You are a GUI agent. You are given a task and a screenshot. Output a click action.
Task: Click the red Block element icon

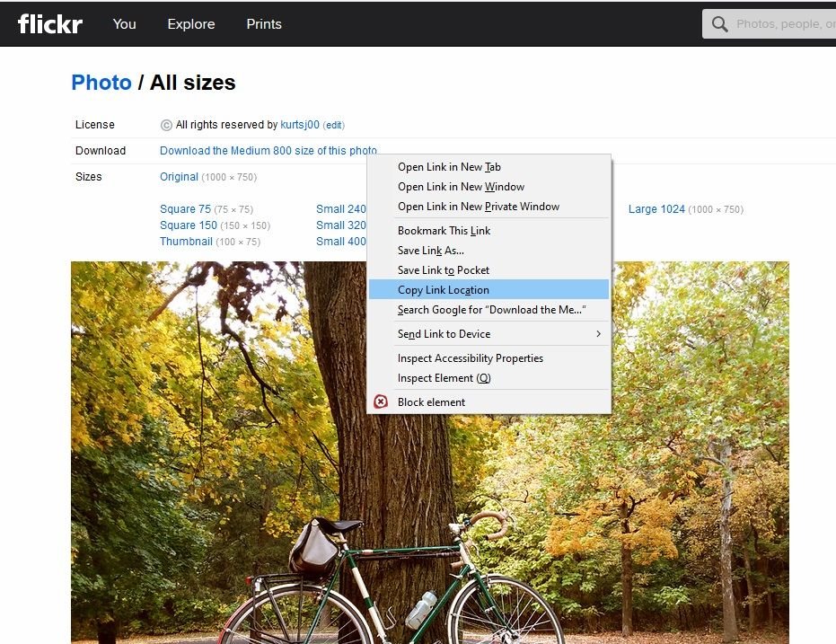(381, 401)
